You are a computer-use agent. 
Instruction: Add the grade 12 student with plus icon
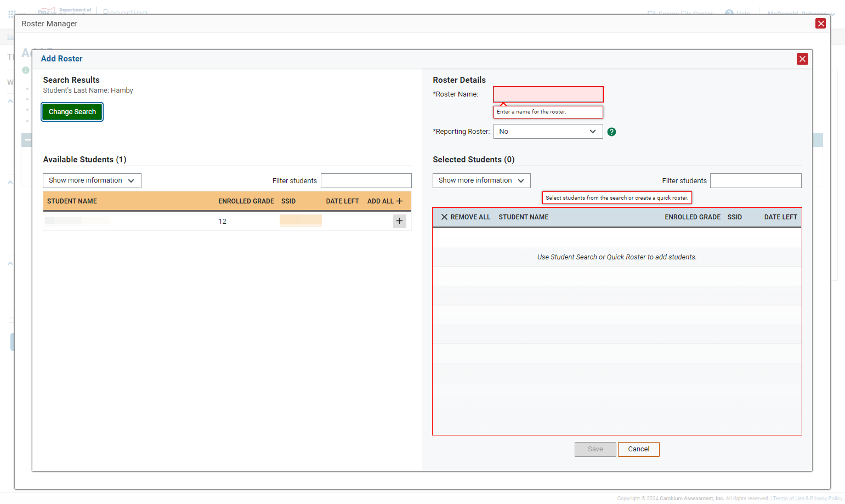[399, 221]
